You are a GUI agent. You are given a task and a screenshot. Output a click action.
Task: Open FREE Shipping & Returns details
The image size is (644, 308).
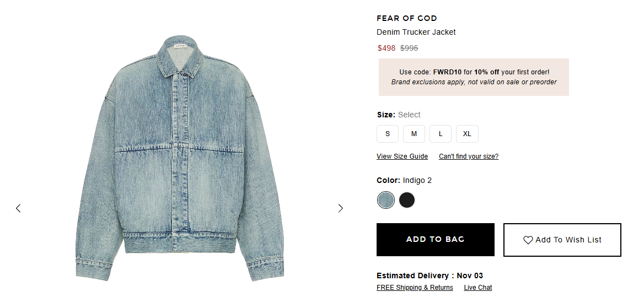coord(415,288)
